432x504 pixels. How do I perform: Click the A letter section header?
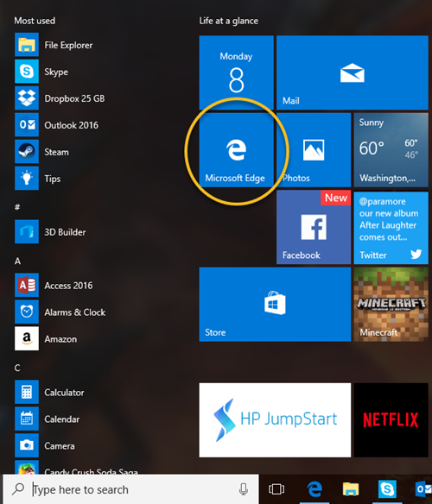(17, 261)
